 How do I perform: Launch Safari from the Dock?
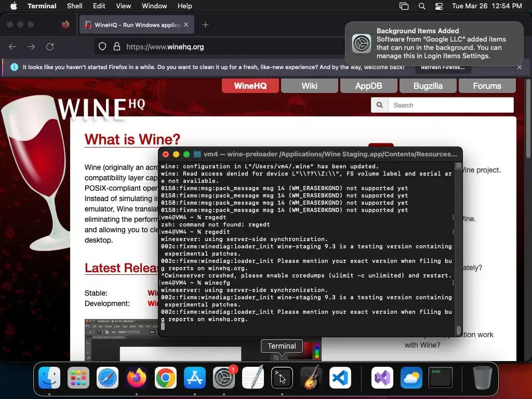108,377
